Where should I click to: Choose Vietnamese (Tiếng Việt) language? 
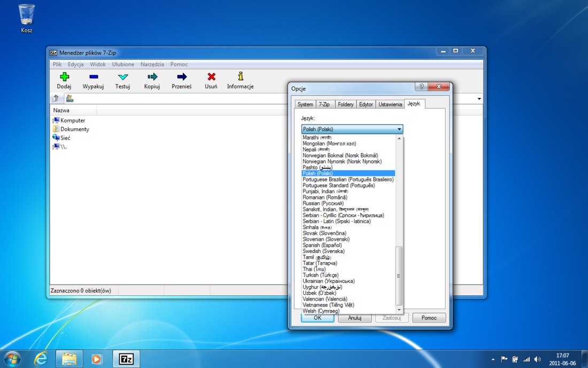click(x=349, y=305)
